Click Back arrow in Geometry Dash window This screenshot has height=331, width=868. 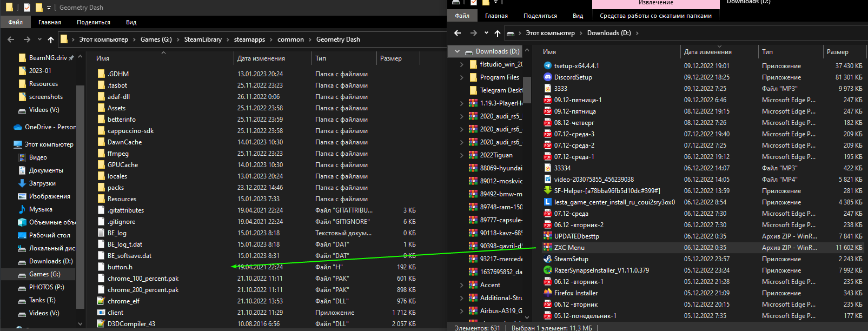(x=11, y=39)
